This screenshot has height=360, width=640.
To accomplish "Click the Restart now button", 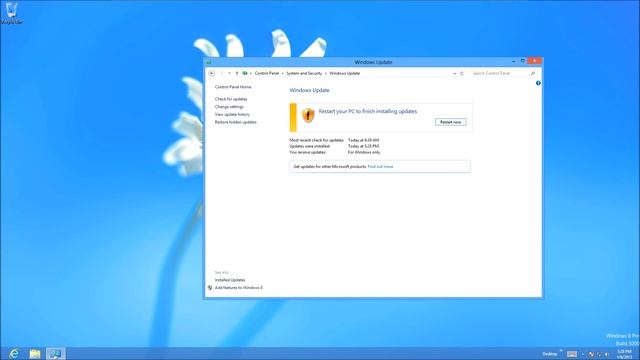I will click(451, 122).
